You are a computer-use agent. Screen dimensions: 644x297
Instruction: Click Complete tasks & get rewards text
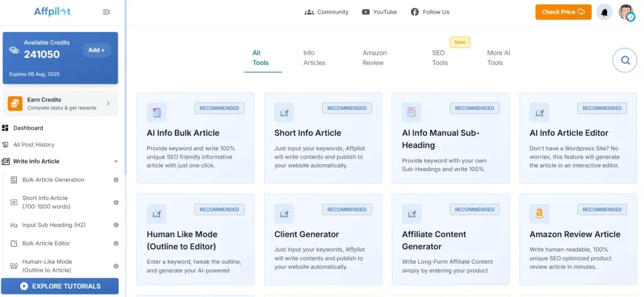click(62, 108)
